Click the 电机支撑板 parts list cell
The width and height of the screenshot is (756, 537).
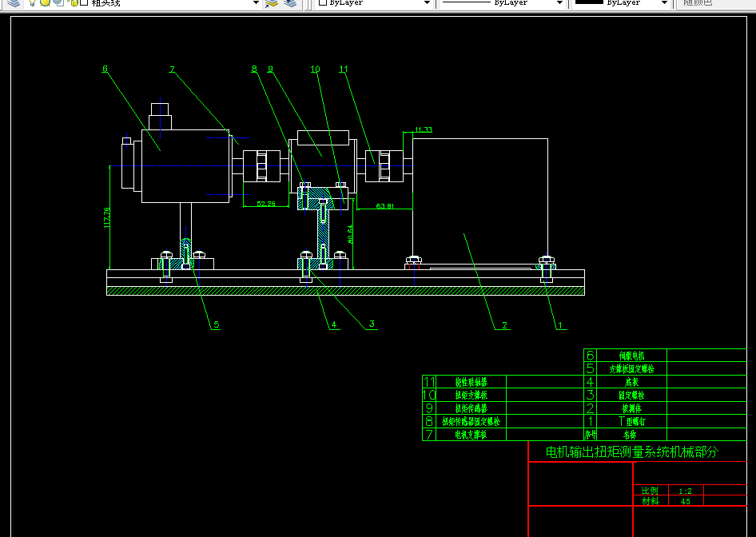(x=471, y=435)
